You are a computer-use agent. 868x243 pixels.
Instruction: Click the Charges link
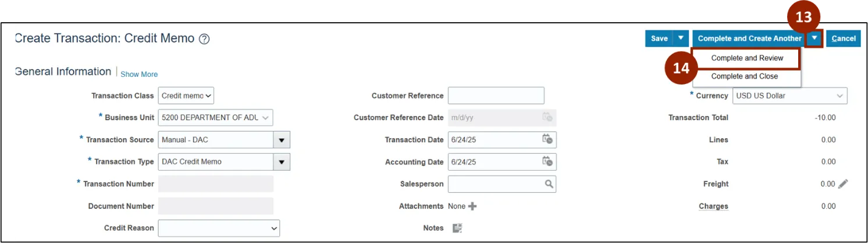[x=713, y=206]
